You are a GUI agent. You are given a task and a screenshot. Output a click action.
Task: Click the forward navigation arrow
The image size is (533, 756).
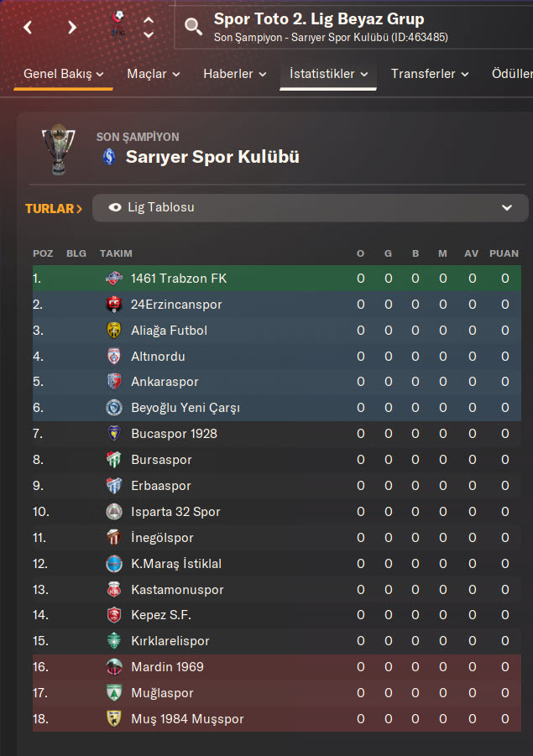tap(72, 27)
